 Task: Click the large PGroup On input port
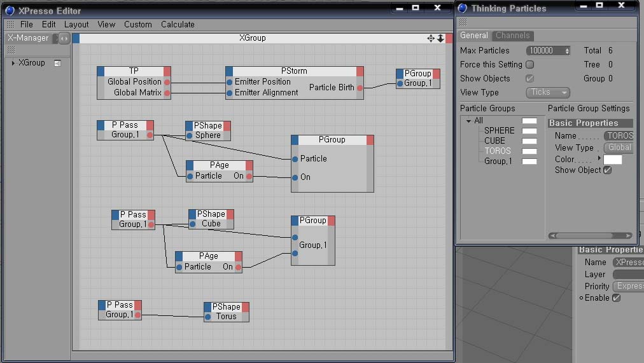click(x=295, y=177)
